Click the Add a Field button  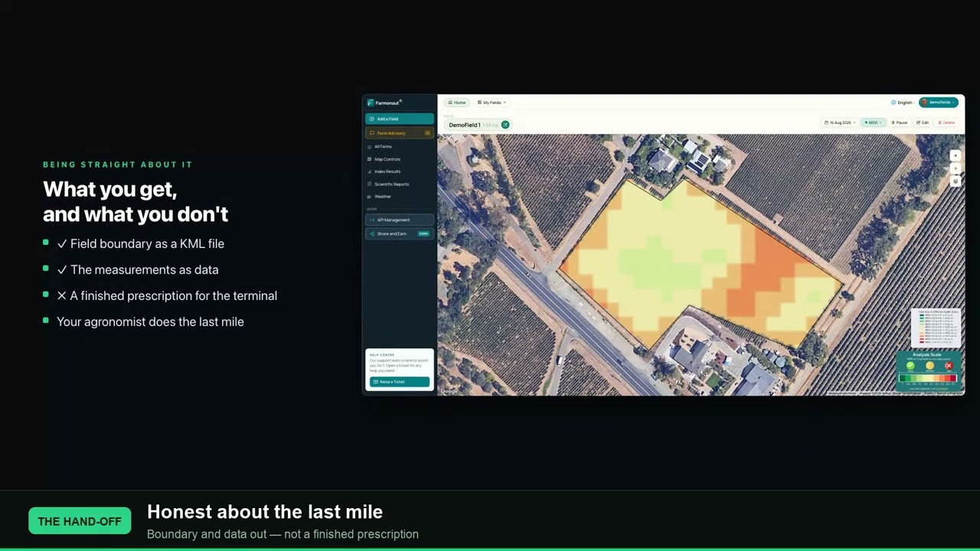400,119
